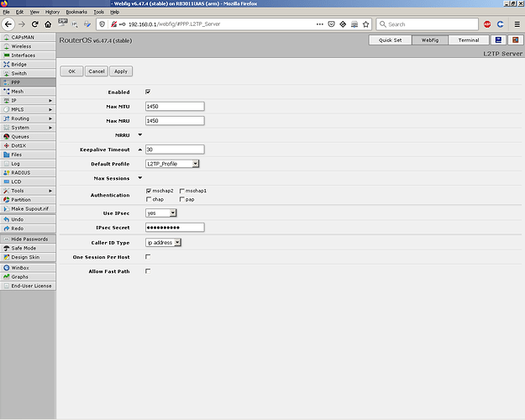Open Partition page
Screen dimensions: 525x420
pos(28,200)
